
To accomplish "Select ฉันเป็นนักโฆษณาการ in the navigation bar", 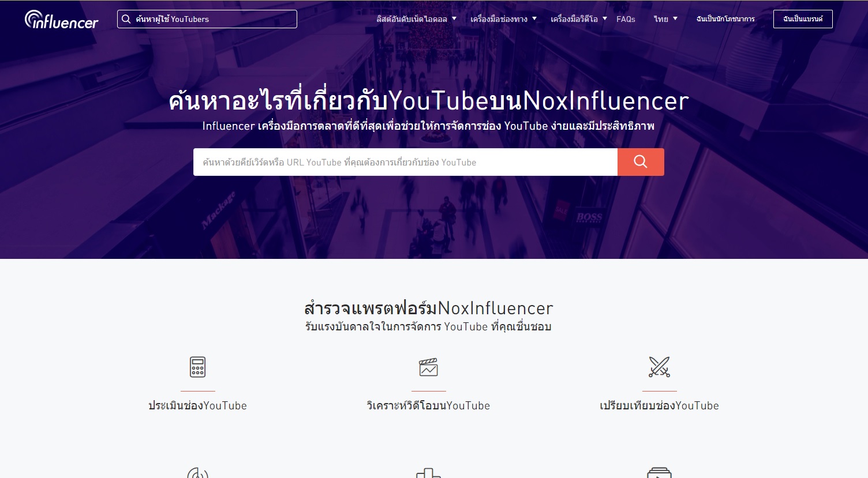I will pos(725,19).
